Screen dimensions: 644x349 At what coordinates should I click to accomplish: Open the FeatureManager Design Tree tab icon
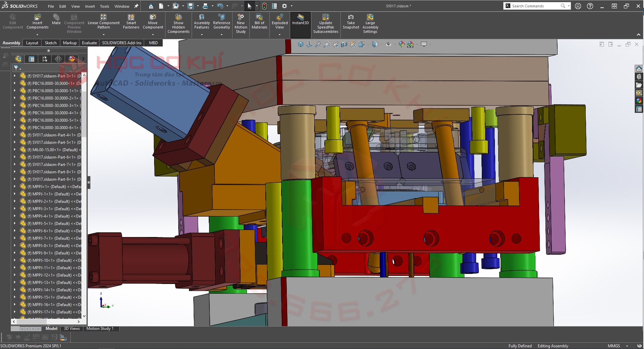18,59
